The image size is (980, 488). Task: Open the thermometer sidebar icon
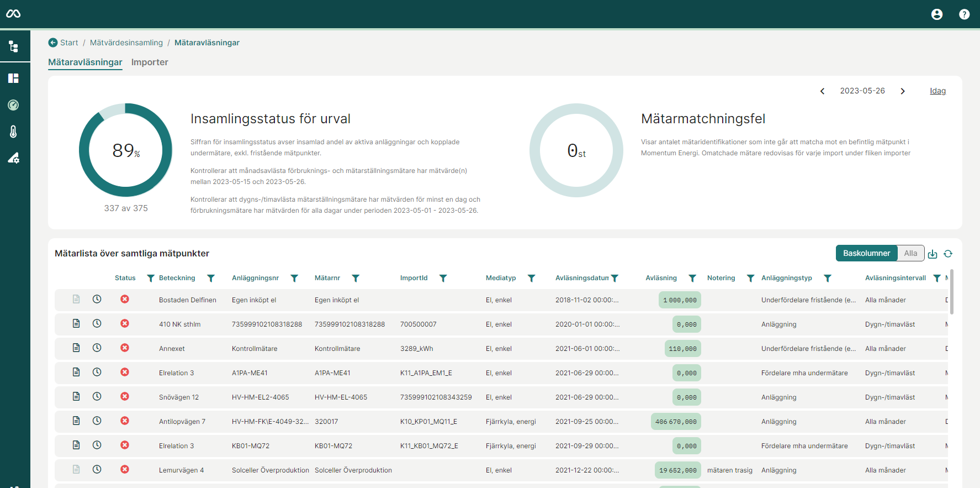coord(13,132)
